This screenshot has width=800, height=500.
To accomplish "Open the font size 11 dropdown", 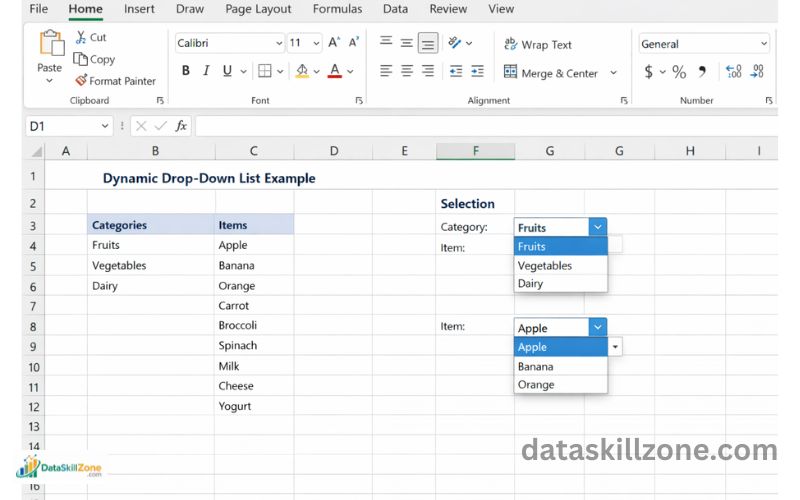I will point(316,43).
